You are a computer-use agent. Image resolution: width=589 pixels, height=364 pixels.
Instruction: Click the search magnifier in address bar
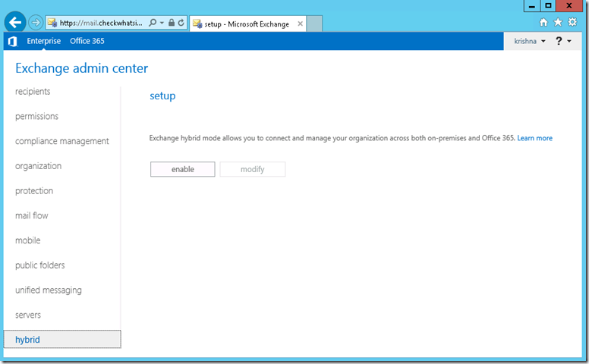(153, 23)
